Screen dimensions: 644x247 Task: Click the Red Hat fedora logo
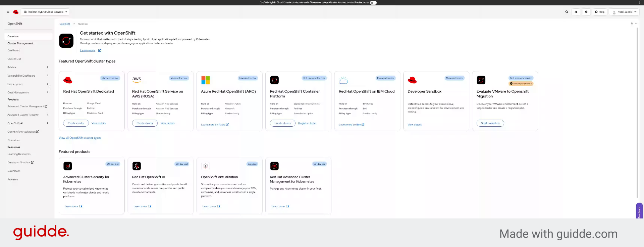(16, 12)
